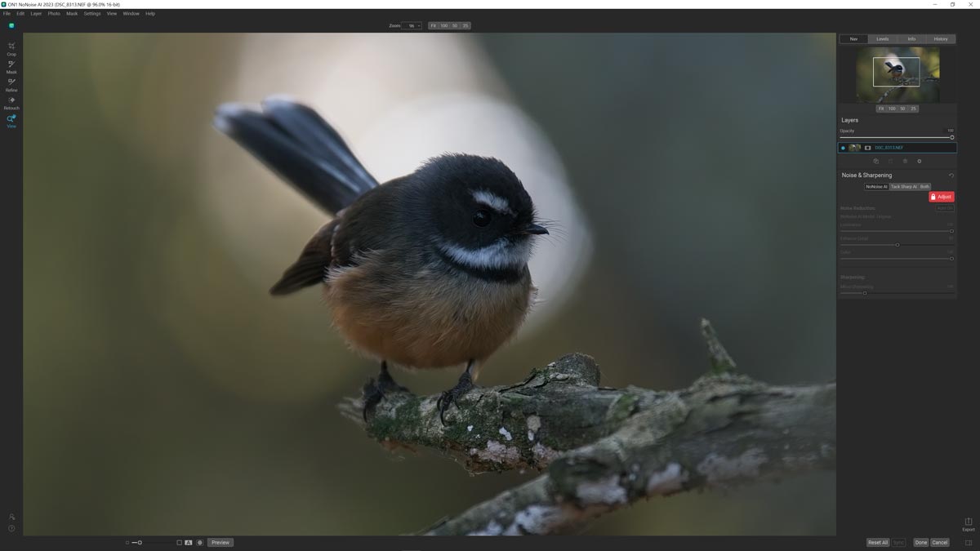Select the Both noise and sharpening mode
Image resolution: width=980 pixels, height=551 pixels.
tap(924, 186)
